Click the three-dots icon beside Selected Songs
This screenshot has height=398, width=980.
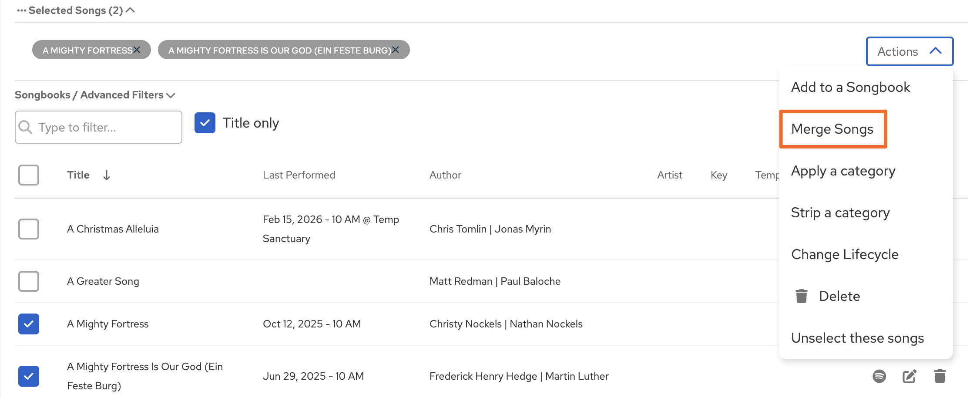pos(21,10)
